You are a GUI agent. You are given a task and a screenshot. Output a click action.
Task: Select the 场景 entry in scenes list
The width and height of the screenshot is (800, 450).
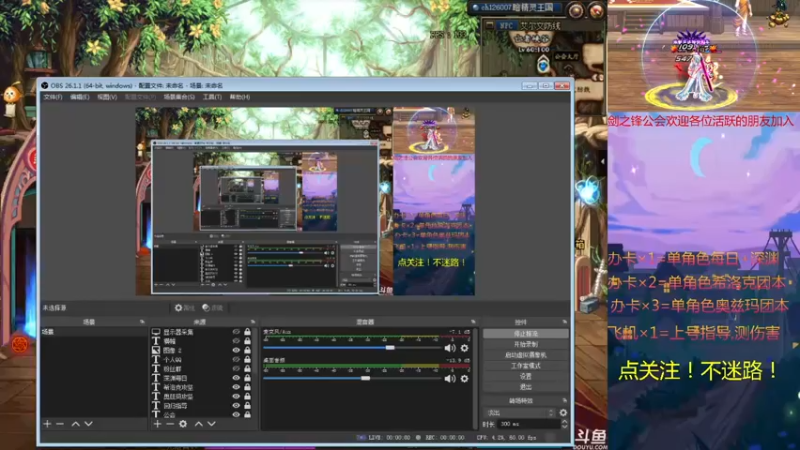click(94, 332)
